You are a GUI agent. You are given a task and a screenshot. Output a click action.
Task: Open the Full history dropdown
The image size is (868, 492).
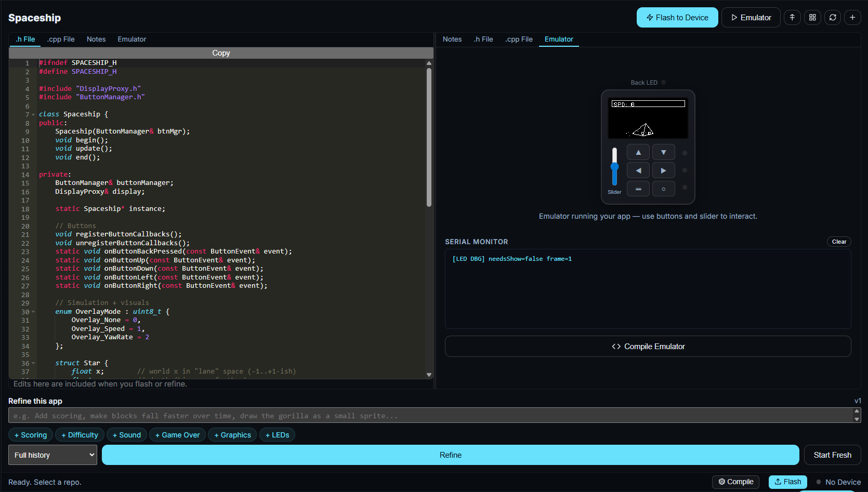pos(52,455)
